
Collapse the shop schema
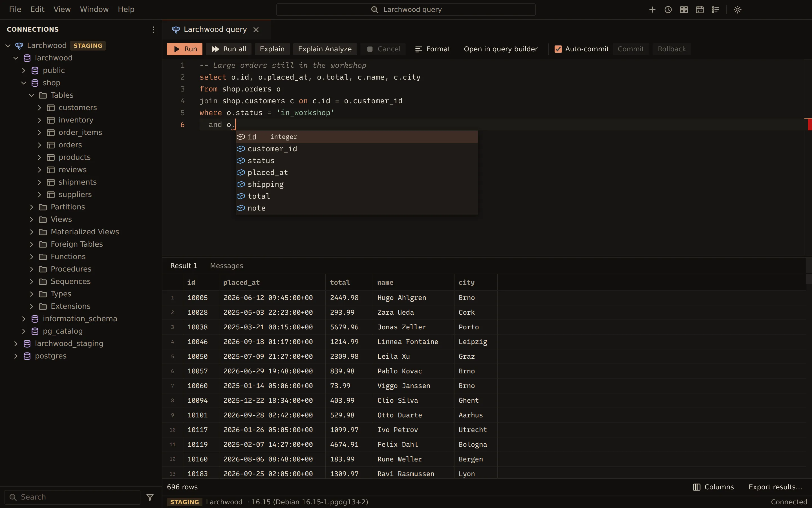pos(24,83)
